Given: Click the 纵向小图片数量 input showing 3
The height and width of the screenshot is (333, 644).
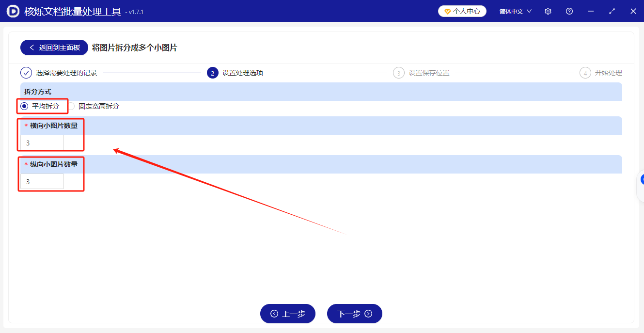Looking at the screenshot, I should [42, 181].
